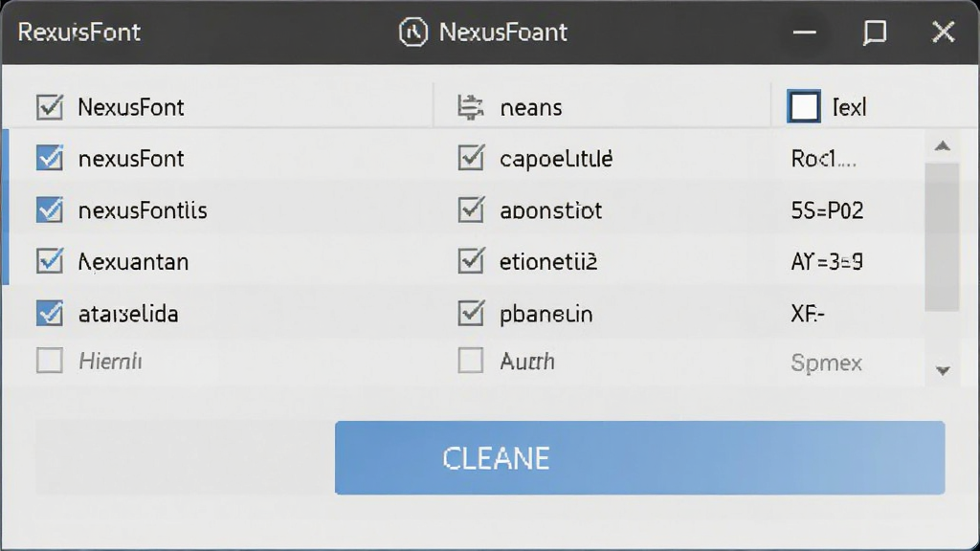Click the vertical scrollbar thumb
This screenshot has width=980, height=551.
click(942, 237)
